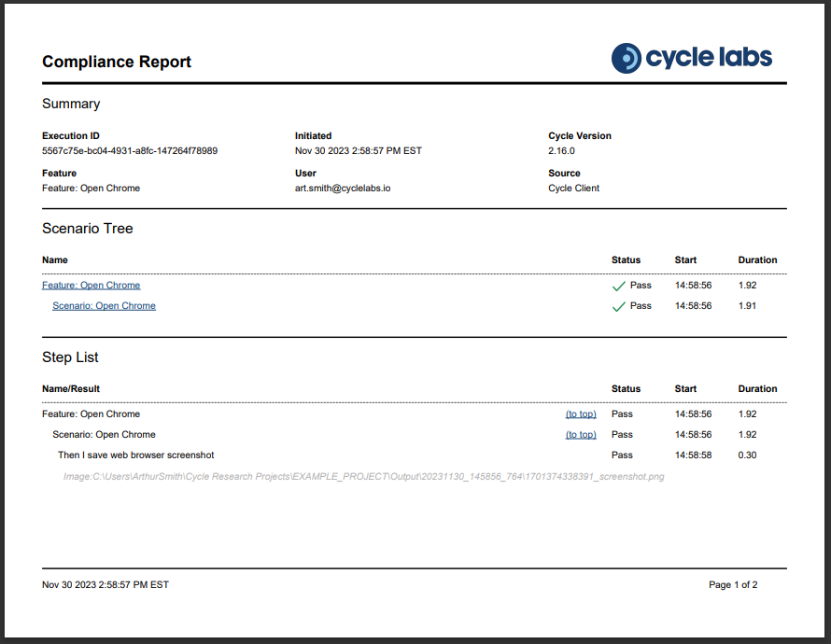
Task: Select the Execution ID value text
Action: tap(130, 151)
